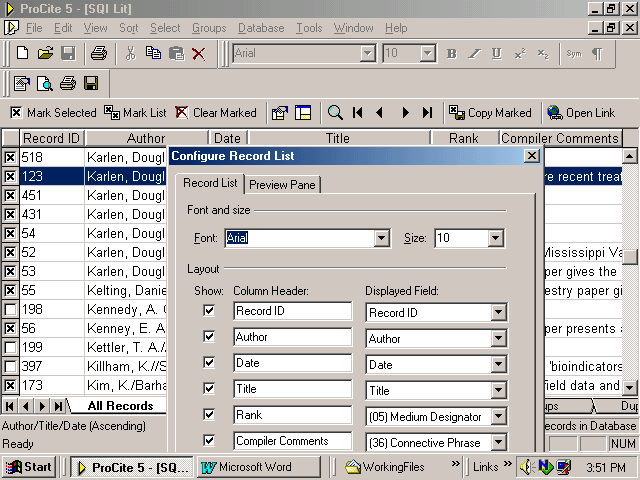640x480 pixels.
Task: Click scroll up arrow of record list
Action: (x=630, y=156)
